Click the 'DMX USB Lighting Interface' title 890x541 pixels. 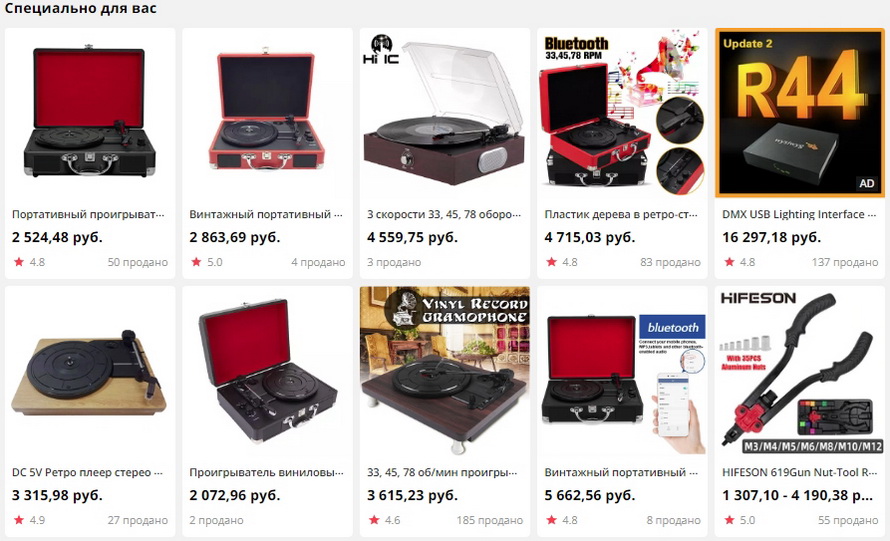pos(799,215)
